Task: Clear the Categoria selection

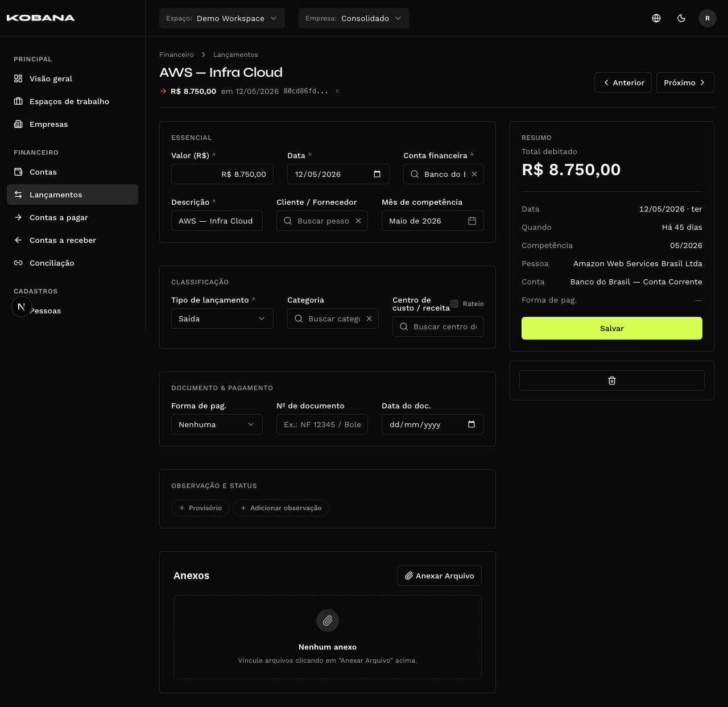Action: click(369, 319)
